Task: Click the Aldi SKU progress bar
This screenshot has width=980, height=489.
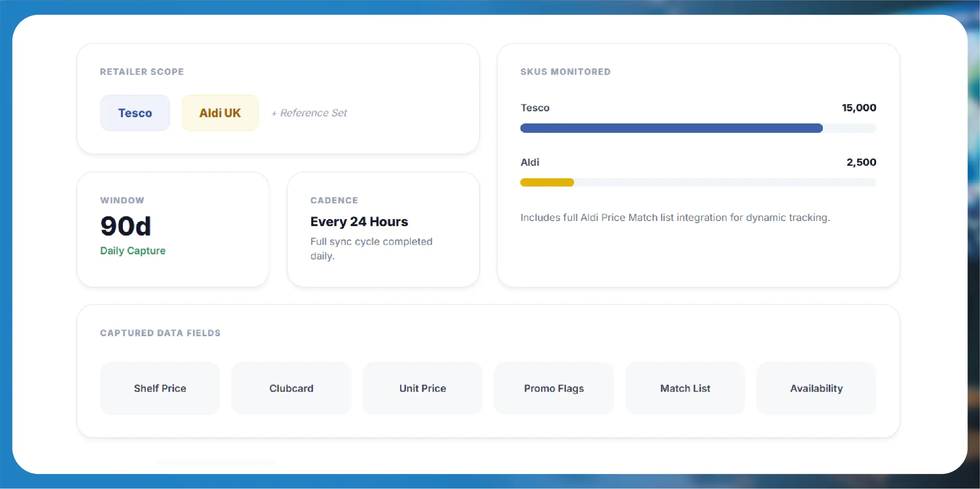Action: (x=698, y=182)
